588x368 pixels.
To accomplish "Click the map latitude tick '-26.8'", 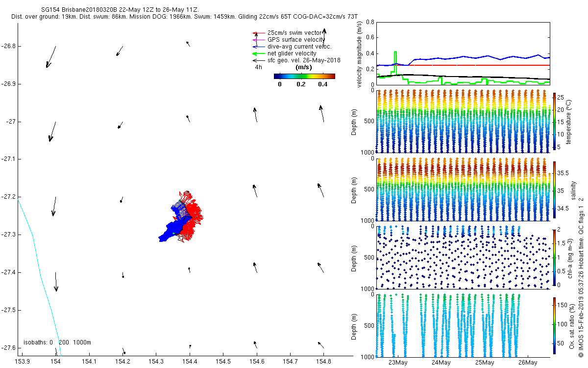I will tap(8, 46).
